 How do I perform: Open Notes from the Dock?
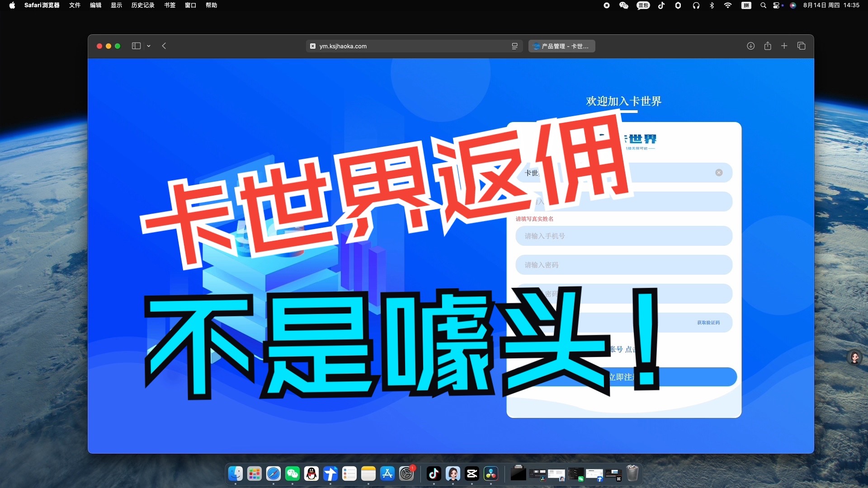(x=368, y=474)
